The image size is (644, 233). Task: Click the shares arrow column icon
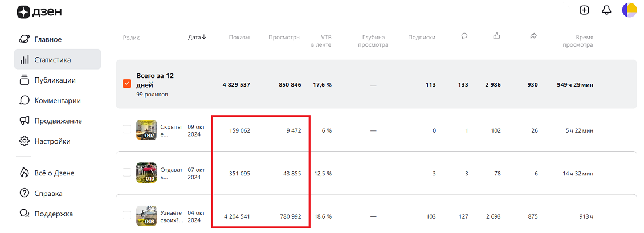point(533,36)
